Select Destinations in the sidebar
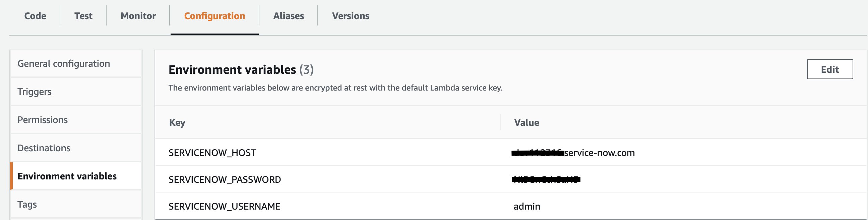868x220 pixels. coord(76,148)
